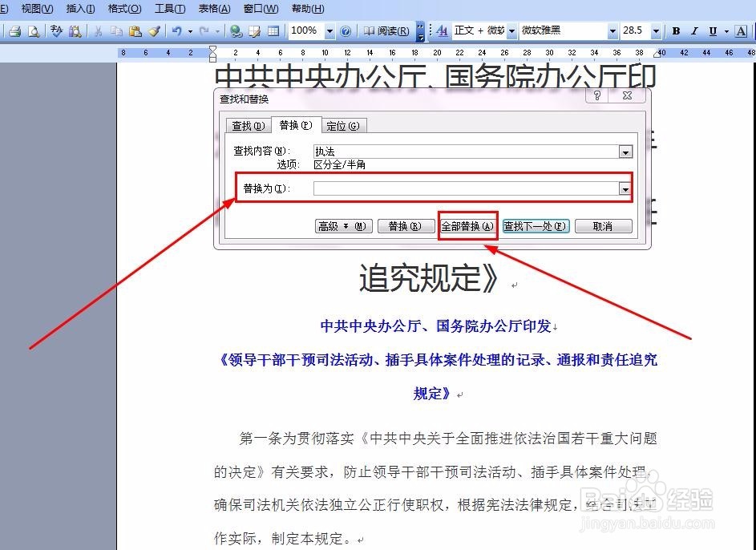
Task: Expand the 替换为 dropdown arrow
Action: point(625,188)
